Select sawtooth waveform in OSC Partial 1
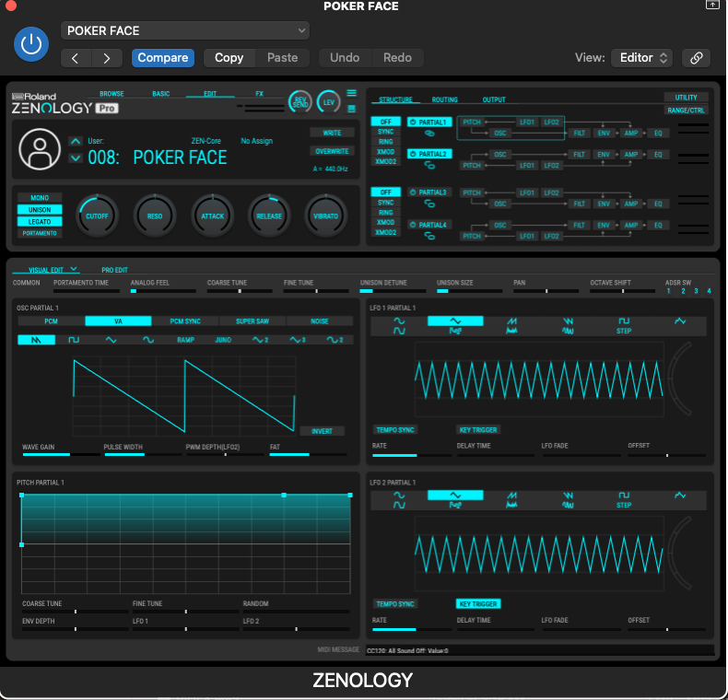Image resolution: width=728 pixels, height=700 pixels. click(x=36, y=340)
